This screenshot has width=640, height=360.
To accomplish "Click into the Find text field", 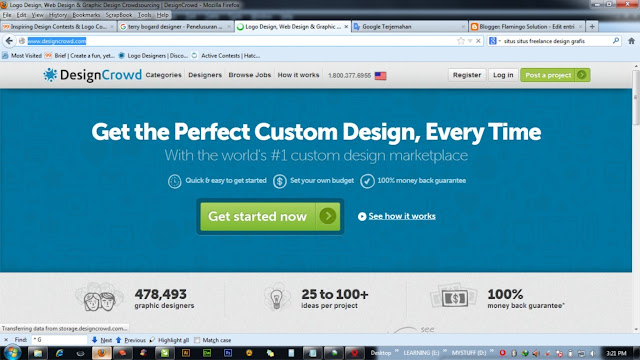I will click(59, 340).
